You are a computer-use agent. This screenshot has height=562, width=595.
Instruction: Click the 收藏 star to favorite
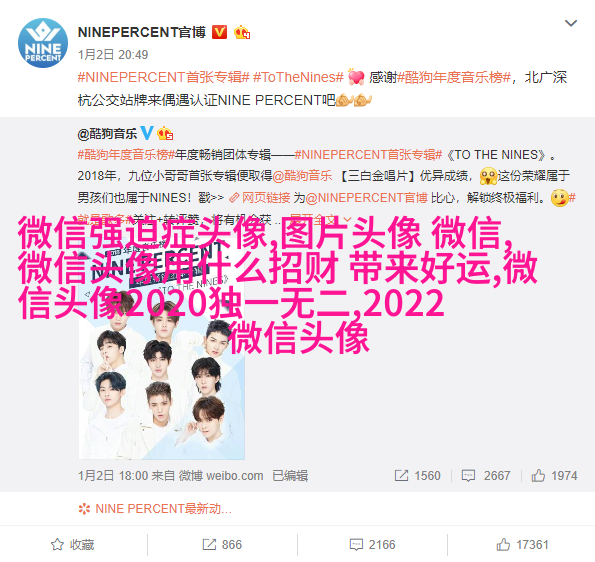[x=72, y=545]
